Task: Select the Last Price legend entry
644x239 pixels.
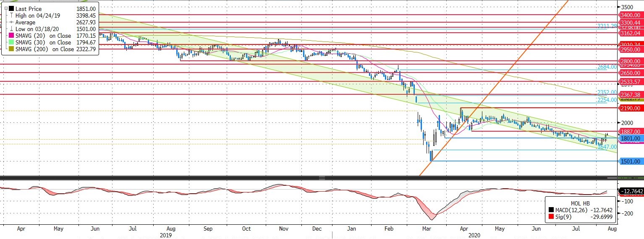Action: [28, 8]
